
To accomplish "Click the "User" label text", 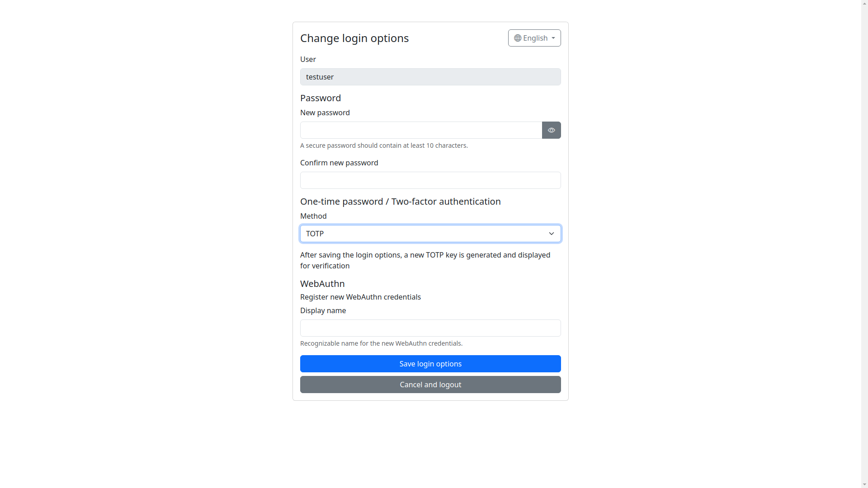I will click(x=308, y=59).
